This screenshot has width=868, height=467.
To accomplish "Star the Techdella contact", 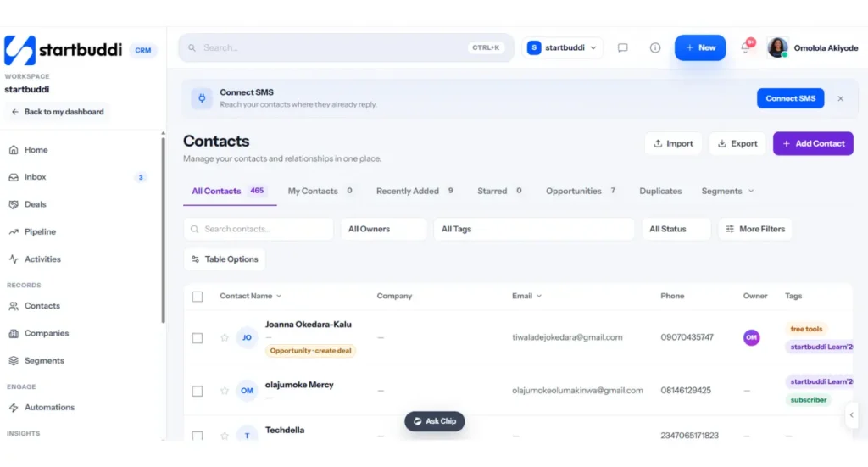I will click(x=224, y=436).
